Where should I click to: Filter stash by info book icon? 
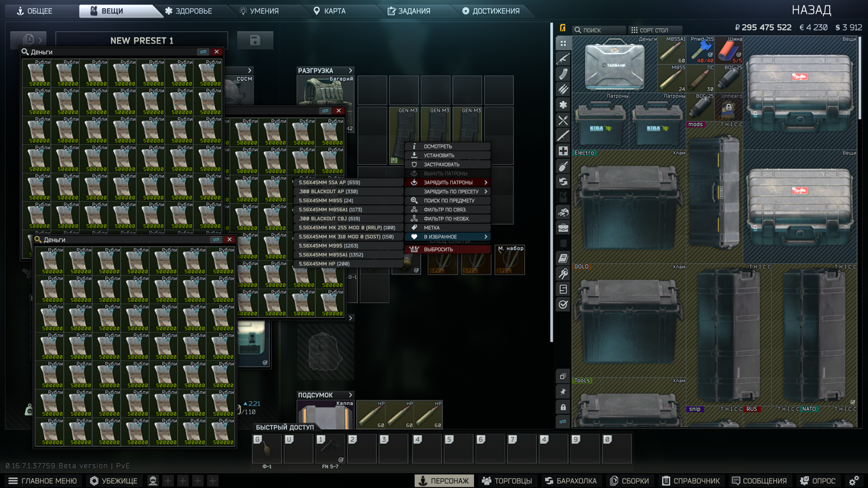coord(563,258)
